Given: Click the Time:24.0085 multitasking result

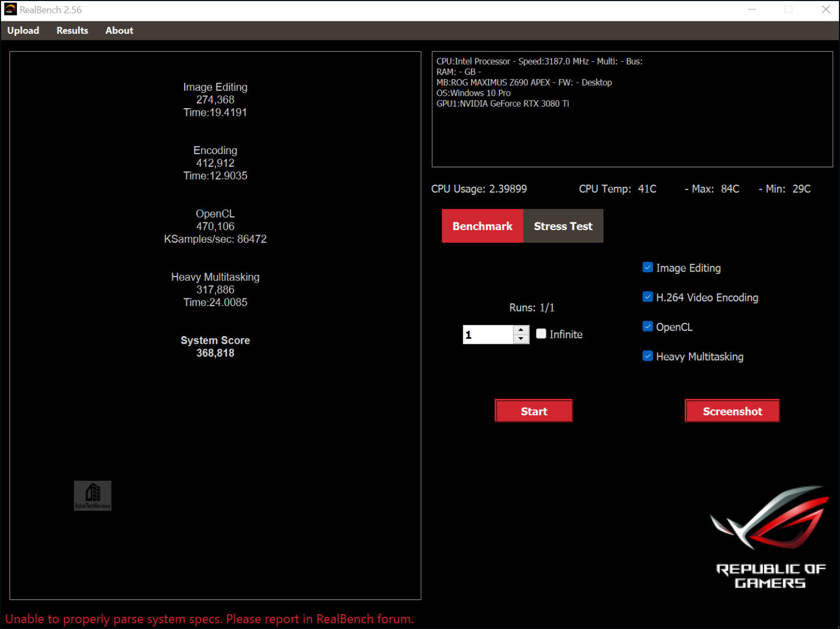Looking at the screenshot, I should pyautogui.click(x=215, y=302).
